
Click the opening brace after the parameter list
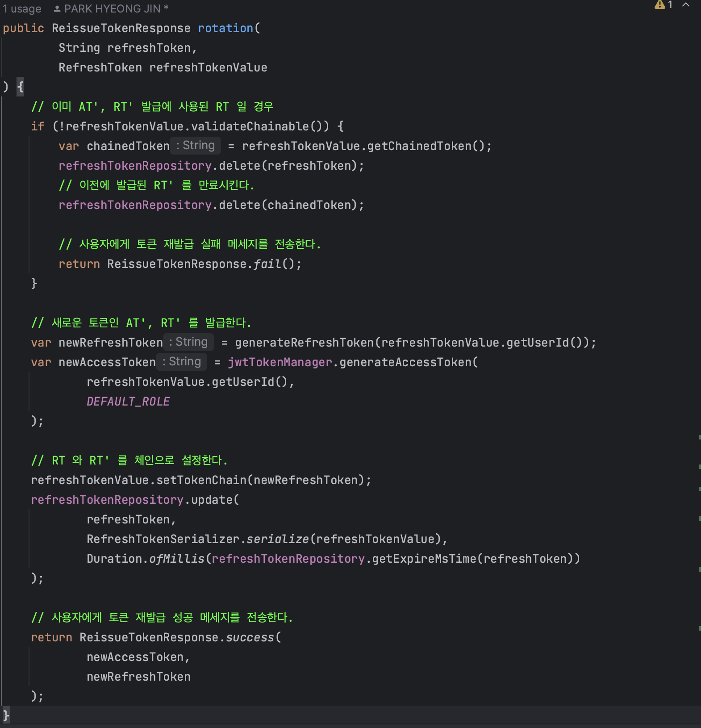pyautogui.click(x=20, y=86)
